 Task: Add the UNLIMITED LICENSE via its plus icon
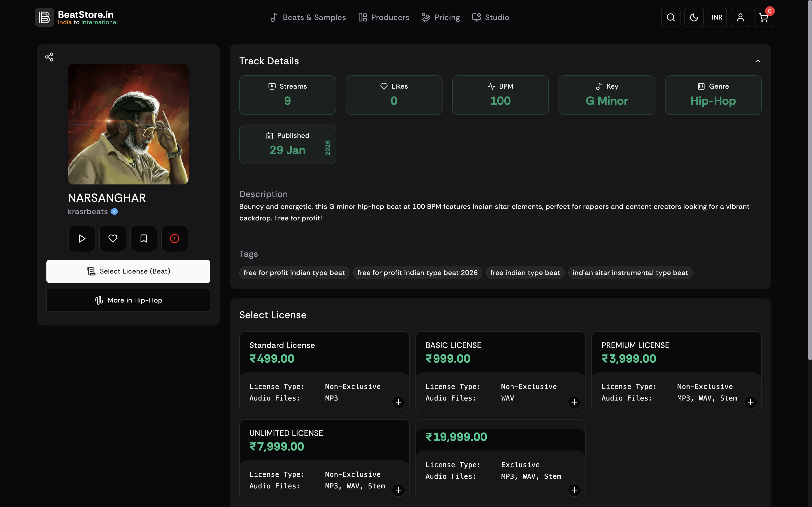(398, 490)
